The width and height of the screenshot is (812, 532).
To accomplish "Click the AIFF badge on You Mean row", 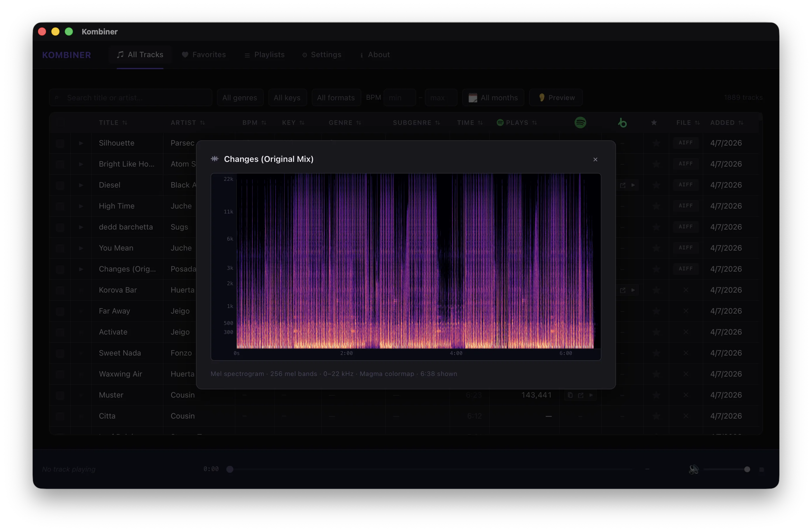I will tap(686, 248).
